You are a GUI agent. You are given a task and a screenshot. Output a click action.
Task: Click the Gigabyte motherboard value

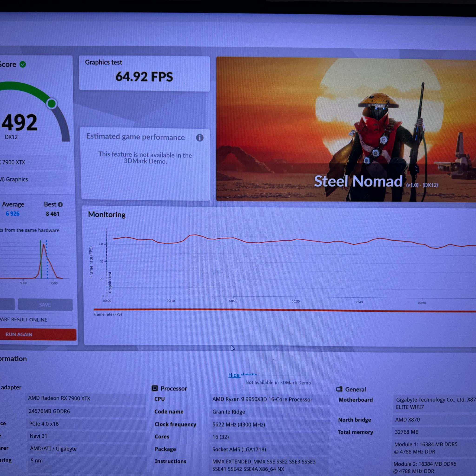coord(434,403)
